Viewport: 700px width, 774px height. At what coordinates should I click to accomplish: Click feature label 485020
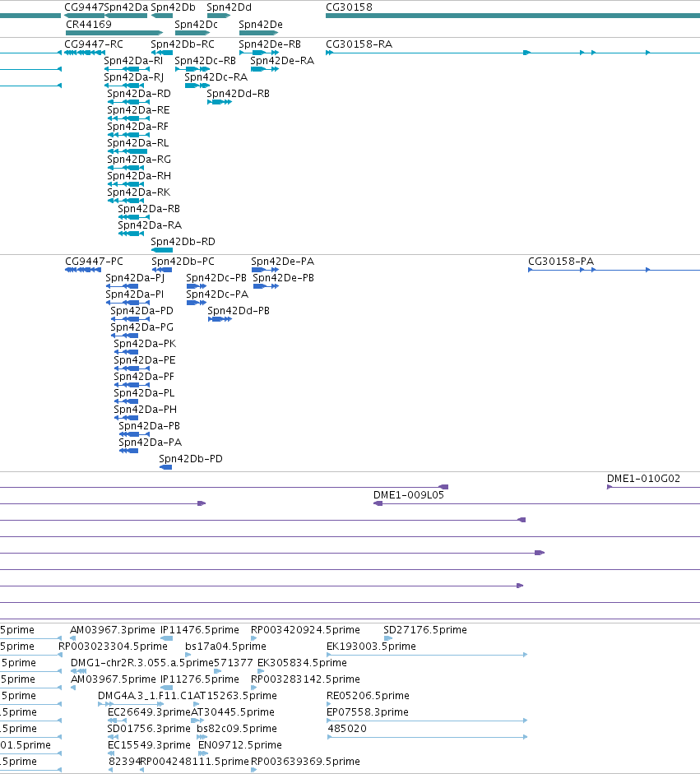347,729
